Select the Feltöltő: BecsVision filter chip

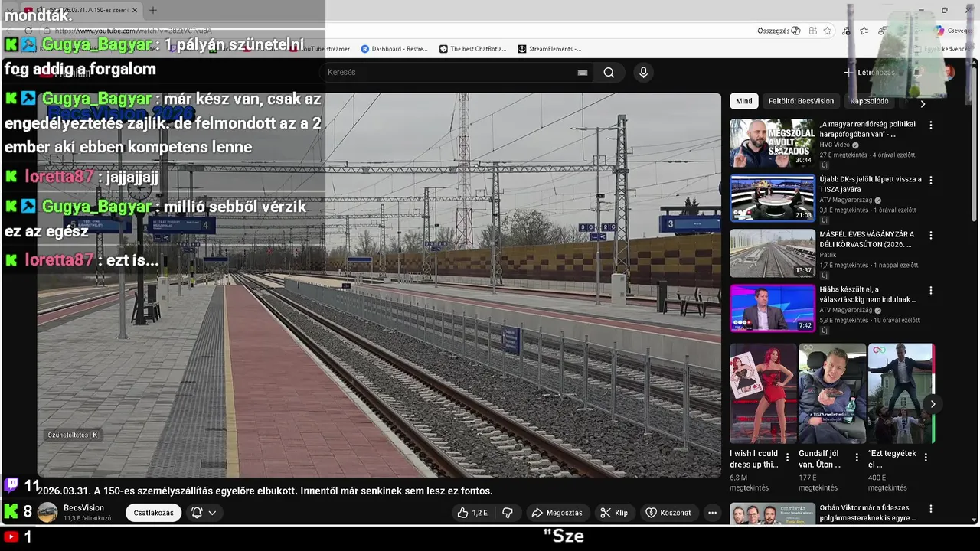click(801, 101)
